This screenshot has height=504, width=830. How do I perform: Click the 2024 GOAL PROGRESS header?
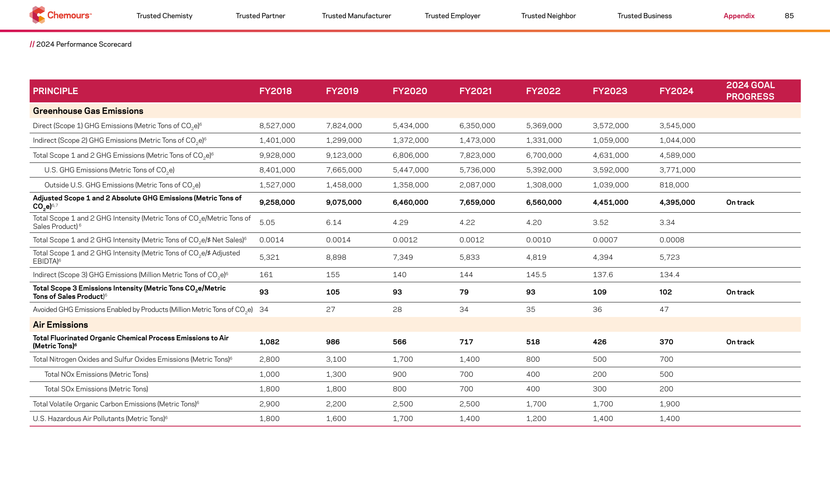point(751,91)
